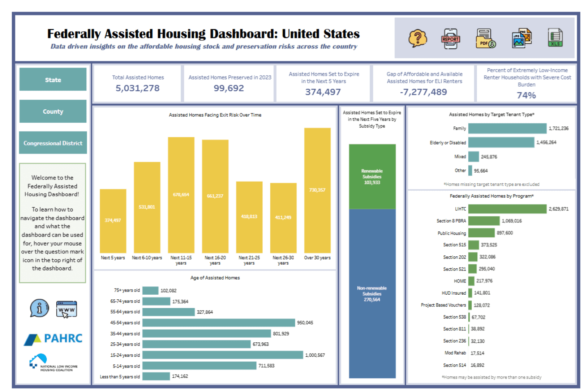Image resolution: width=588 pixels, height=390 pixels.
Task: Select the LIHTC program bar
Action: point(507,209)
